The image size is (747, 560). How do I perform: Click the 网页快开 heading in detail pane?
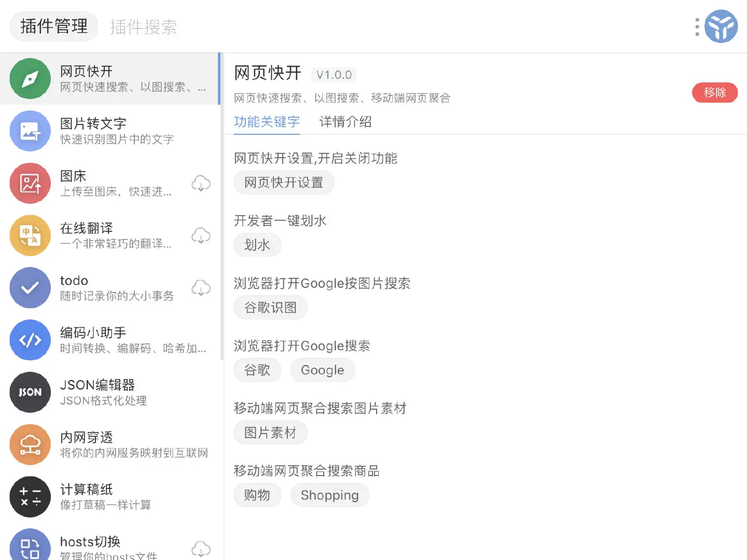pyautogui.click(x=268, y=73)
